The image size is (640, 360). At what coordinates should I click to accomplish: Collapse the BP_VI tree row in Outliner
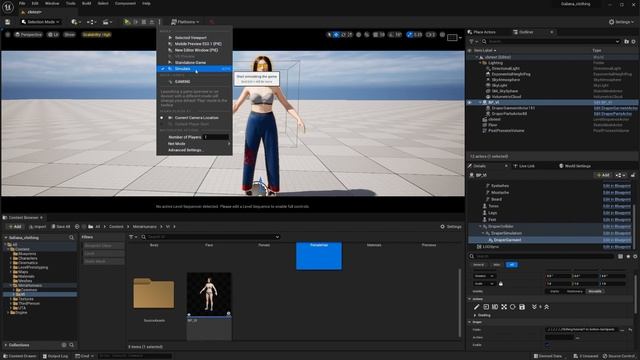480,102
